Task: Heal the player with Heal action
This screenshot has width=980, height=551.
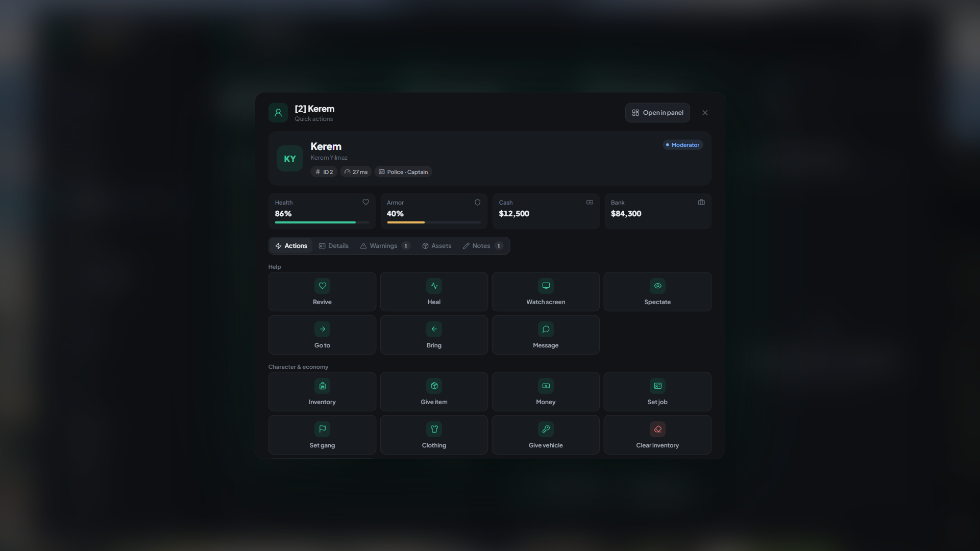Action: tap(434, 292)
